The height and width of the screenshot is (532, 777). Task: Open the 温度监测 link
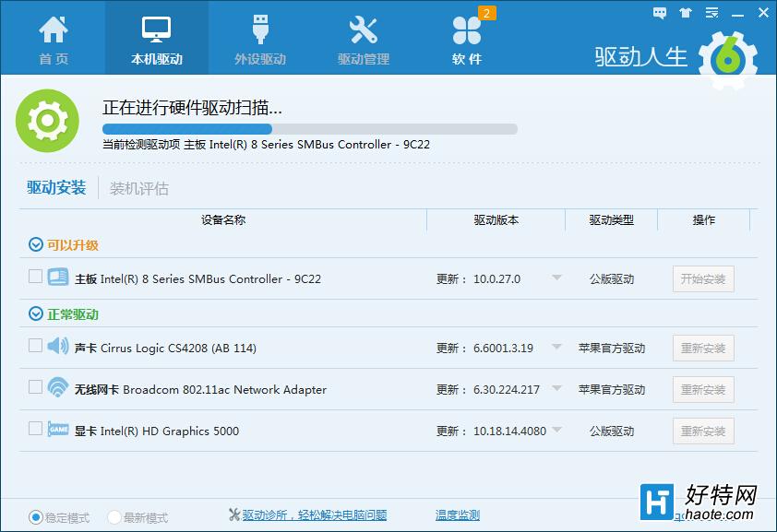tap(458, 515)
